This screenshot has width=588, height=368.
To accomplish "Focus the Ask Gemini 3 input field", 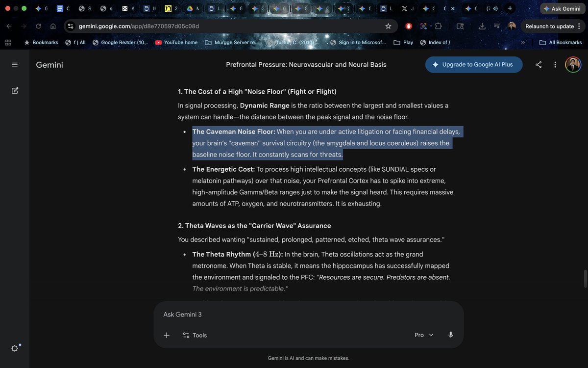I will point(309,315).
